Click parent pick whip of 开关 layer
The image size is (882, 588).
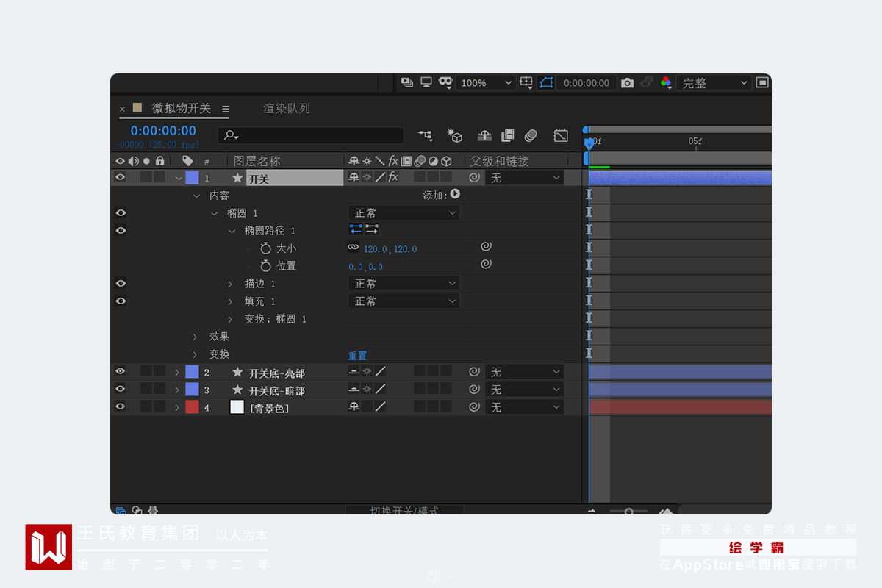tap(475, 177)
